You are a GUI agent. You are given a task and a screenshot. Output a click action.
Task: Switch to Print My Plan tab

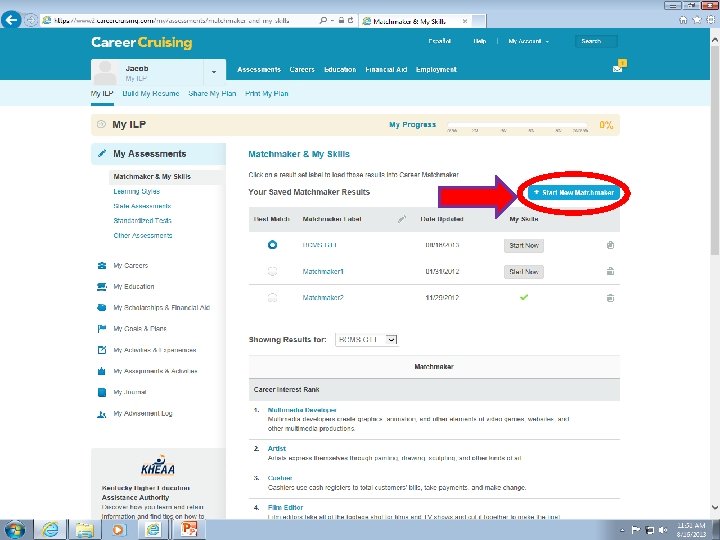coord(267,93)
